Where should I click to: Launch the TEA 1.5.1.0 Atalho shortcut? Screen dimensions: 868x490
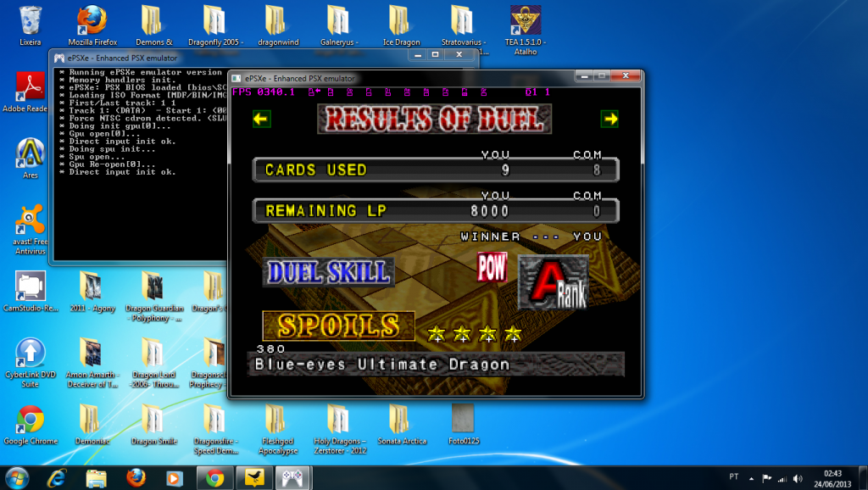[x=526, y=31]
